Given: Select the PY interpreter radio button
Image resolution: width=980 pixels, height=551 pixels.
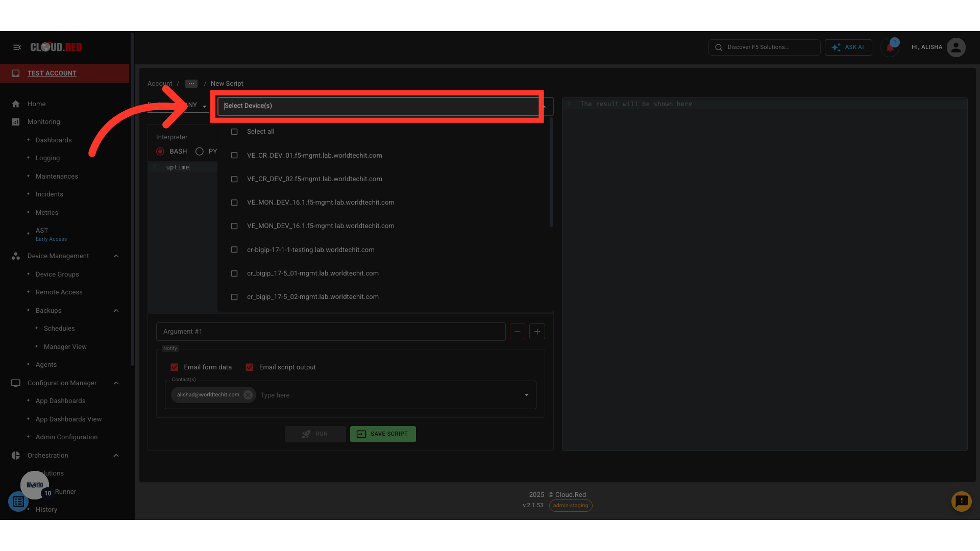Looking at the screenshot, I should tap(200, 152).
